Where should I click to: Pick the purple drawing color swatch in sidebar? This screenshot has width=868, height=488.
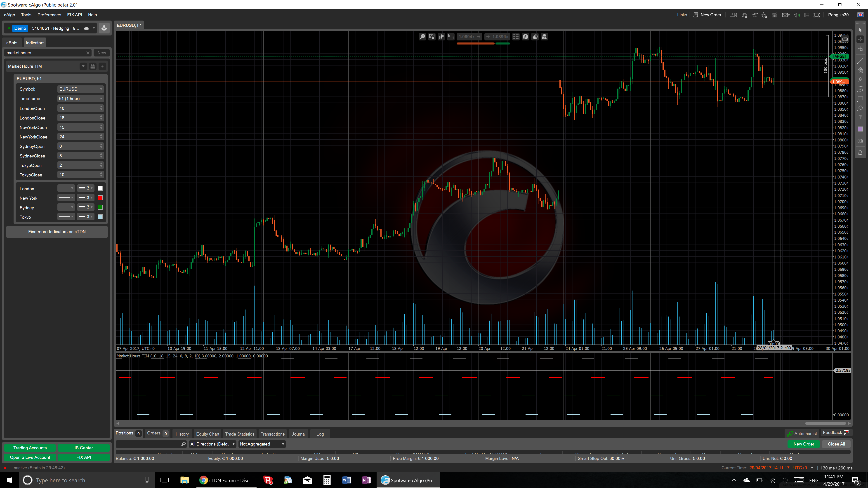[x=860, y=129]
